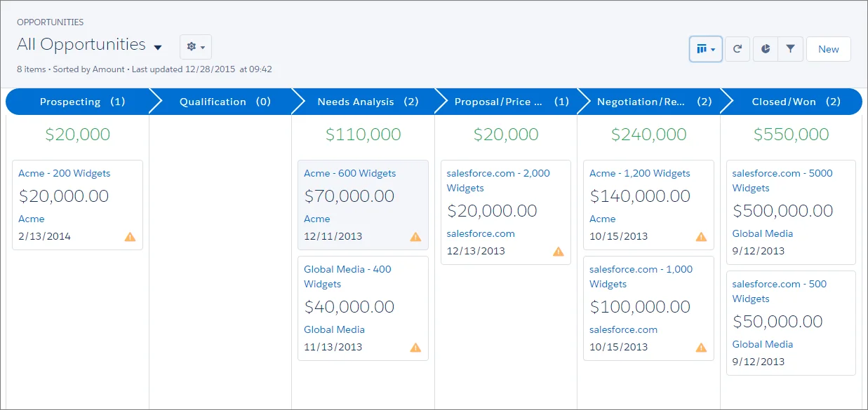Expand the Kanban display-as view switcher
This screenshot has height=410, width=868.
tap(706, 49)
